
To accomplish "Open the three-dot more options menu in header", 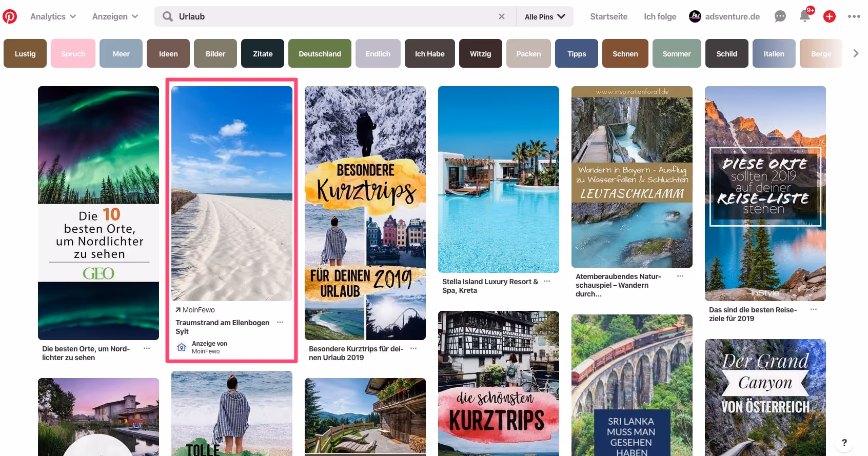I will [854, 16].
